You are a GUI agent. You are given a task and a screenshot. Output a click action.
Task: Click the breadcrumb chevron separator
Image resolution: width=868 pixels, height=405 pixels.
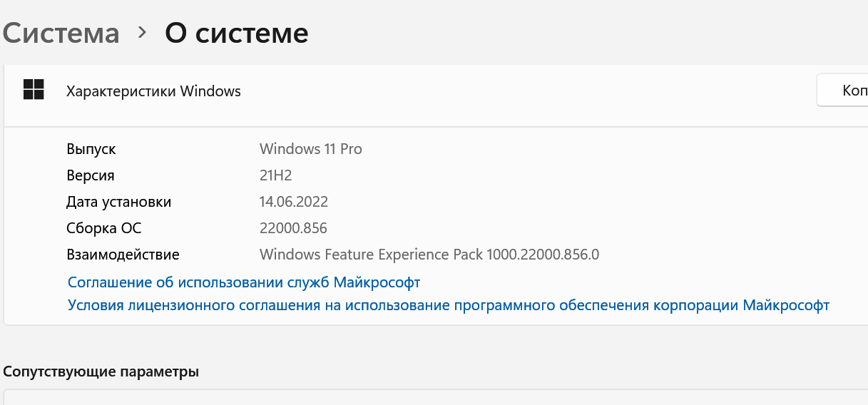pyautogui.click(x=142, y=32)
